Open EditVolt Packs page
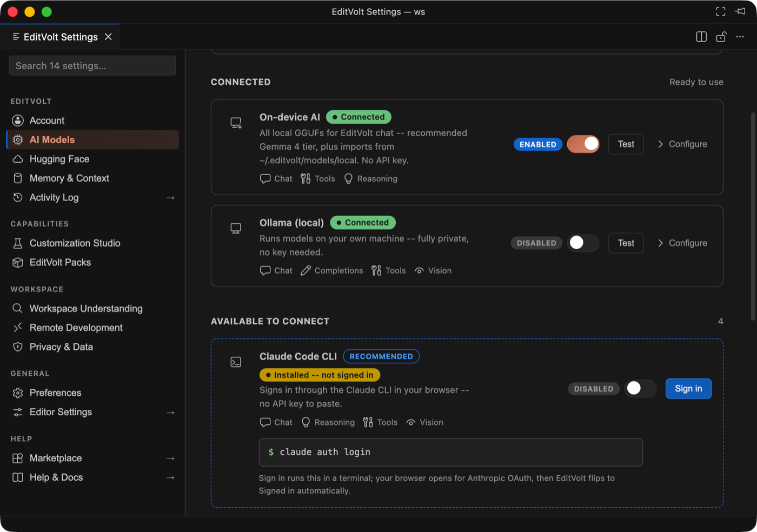 [x=92, y=262]
